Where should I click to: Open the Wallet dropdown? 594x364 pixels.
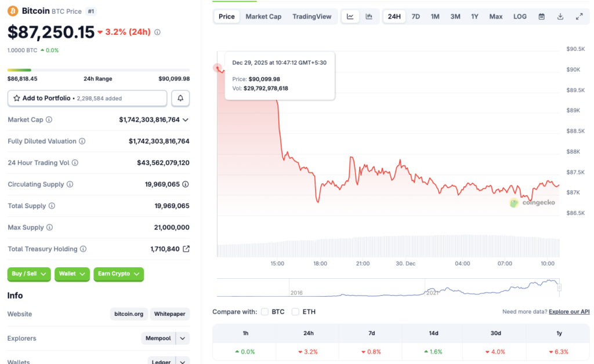coord(72,274)
